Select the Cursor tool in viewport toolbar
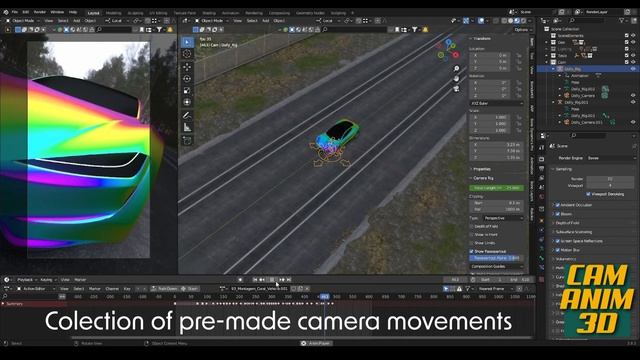 [x=187, y=54]
